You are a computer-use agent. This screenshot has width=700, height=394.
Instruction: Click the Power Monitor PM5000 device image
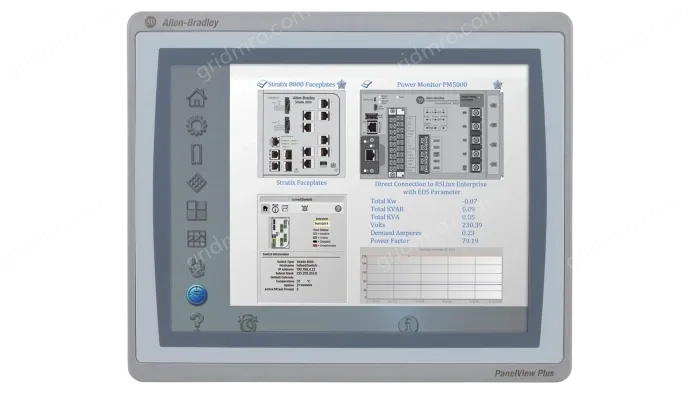(432, 135)
